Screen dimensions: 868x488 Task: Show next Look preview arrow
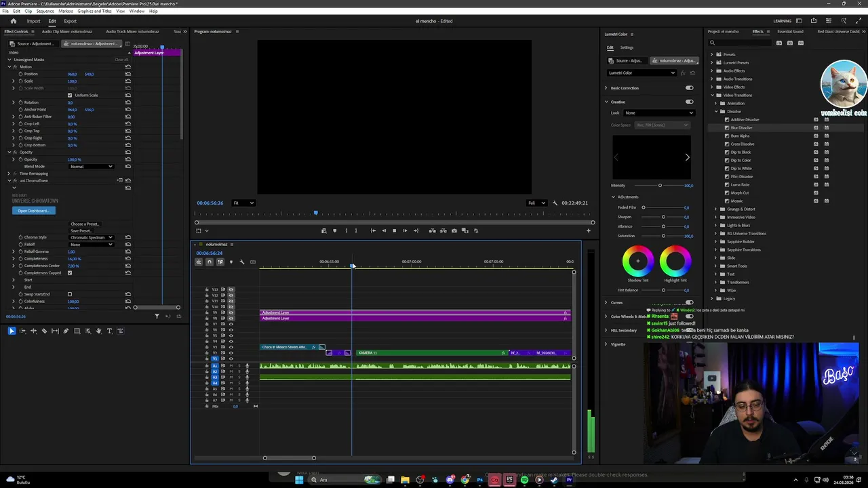(687, 157)
